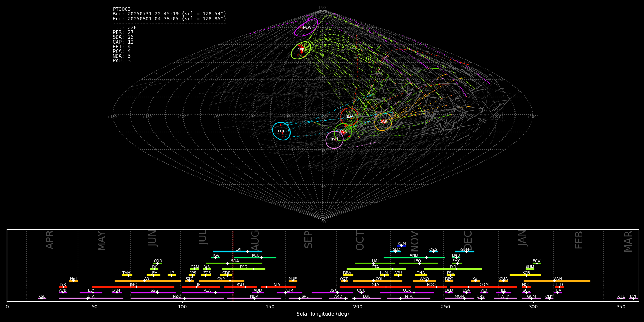Select the AND shower bar in timeline
Image resolution: width=644 pixels, height=322 pixels.
pyautogui.click(x=414, y=257)
